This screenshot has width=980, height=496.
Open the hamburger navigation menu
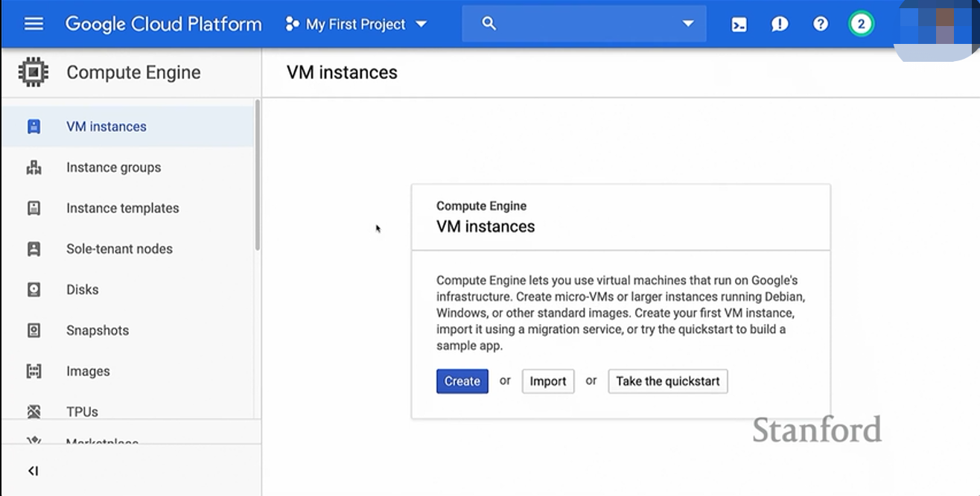coord(34,24)
